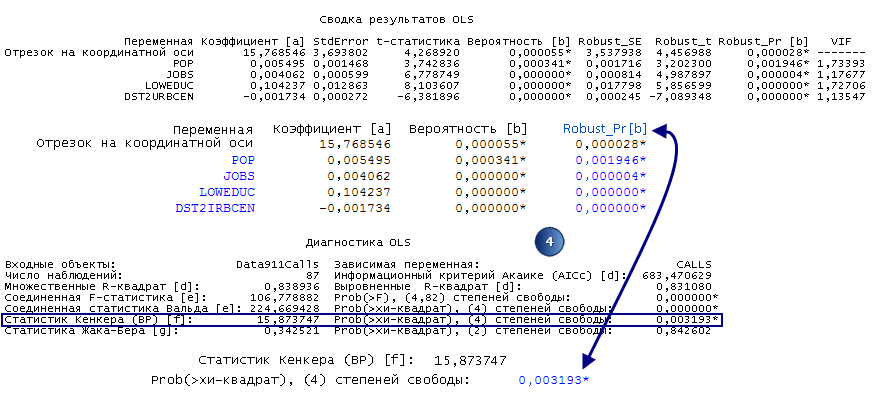Click DST2URBCEN Robust_SE value "0,000245"
This screenshot has height=395, width=874.
point(613,96)
